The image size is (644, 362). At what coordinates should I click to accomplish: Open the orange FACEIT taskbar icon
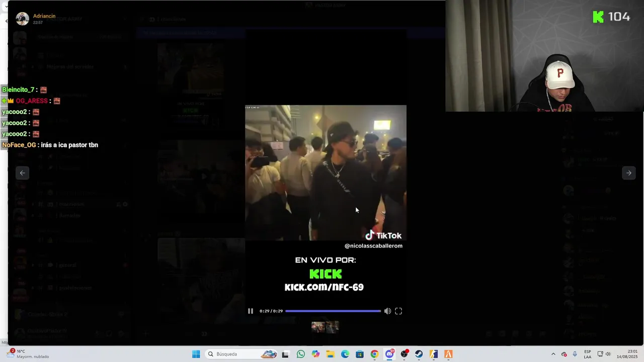click(x=448, y=354)
